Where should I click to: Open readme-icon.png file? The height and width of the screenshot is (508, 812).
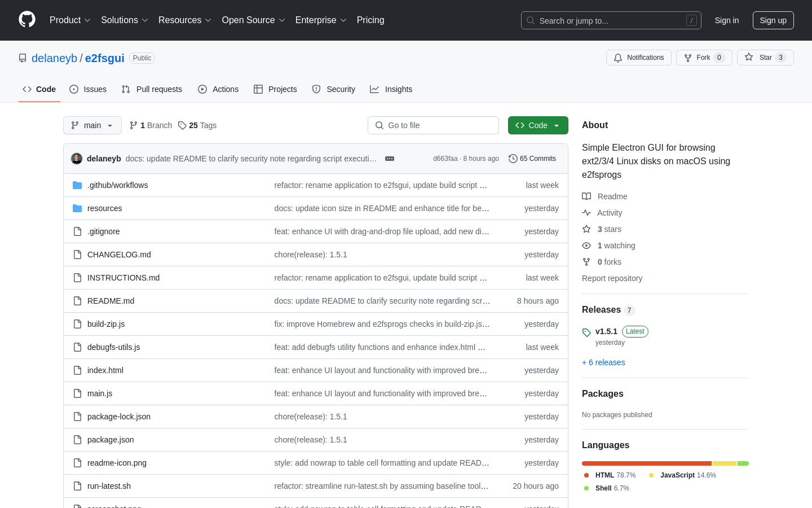(x=117, y=463)
